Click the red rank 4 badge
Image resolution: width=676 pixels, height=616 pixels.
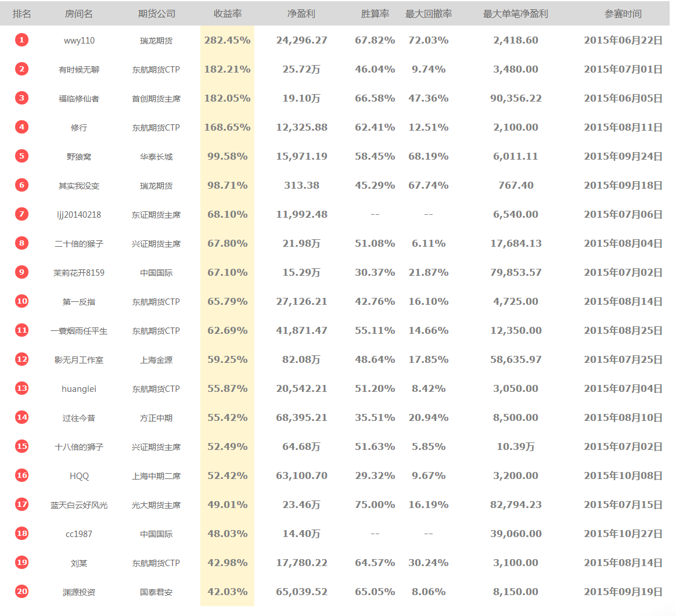pos(21,127)
